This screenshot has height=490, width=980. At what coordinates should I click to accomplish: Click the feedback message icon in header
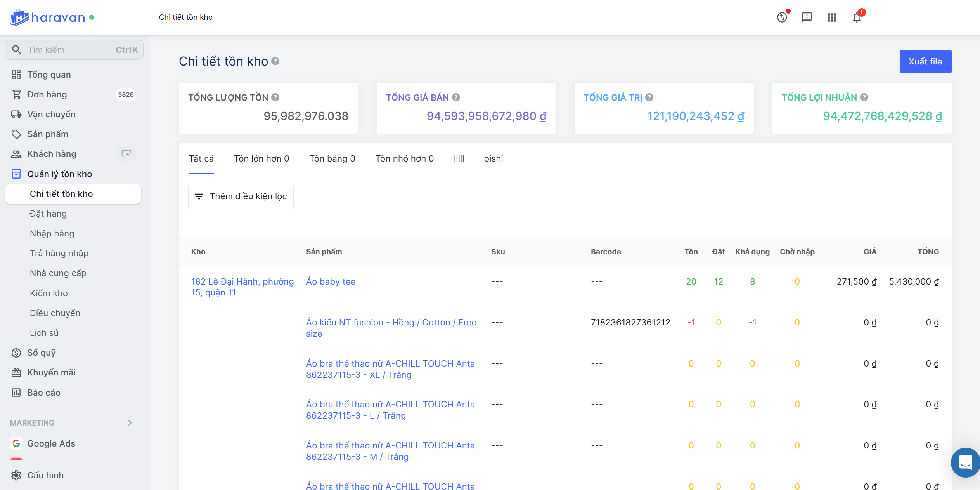point(807,17)
